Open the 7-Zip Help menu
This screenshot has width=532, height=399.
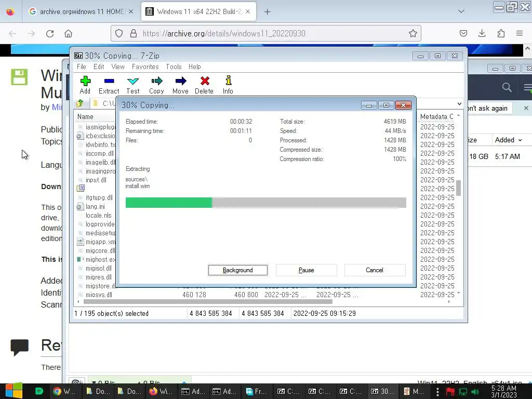coord(195,67)
